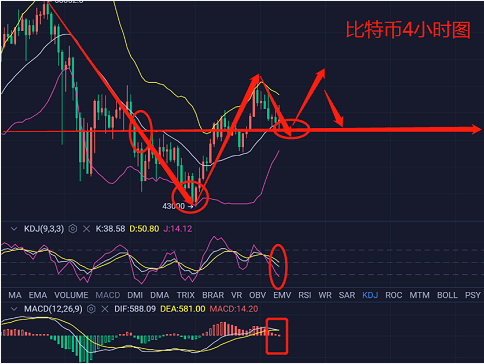
Task: Click the KDJ(9,3,3) label
Action: pos(44,229)
